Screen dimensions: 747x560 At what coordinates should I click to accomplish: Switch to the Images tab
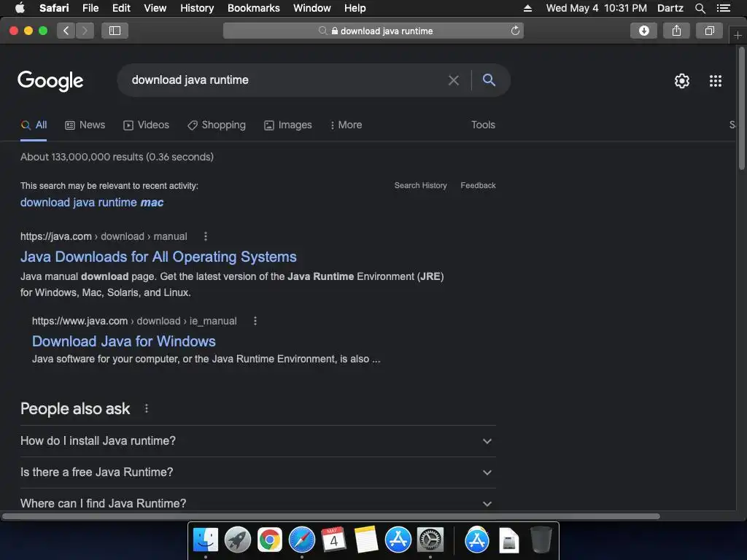pos(287,125)
